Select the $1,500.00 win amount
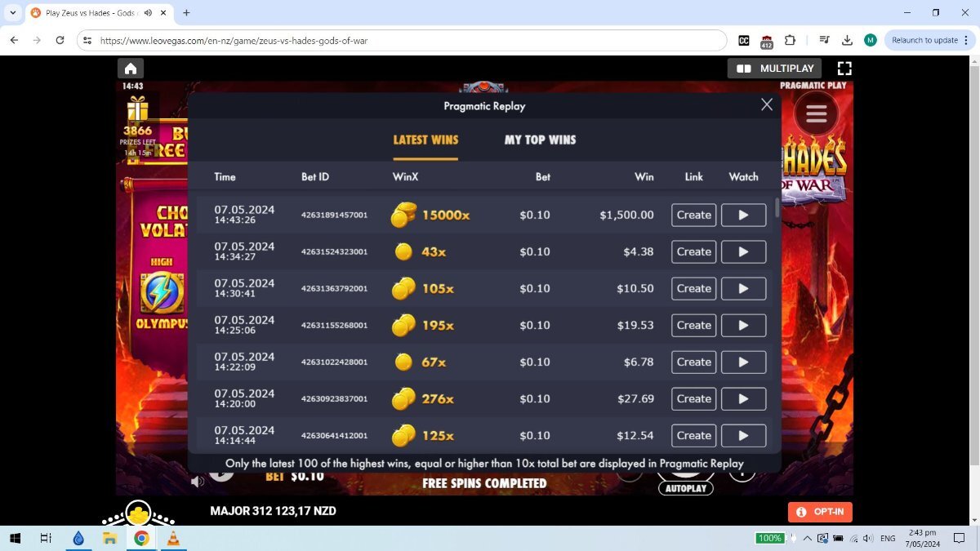Viewport: 980px width, 551px height. (x=626, y=215)
